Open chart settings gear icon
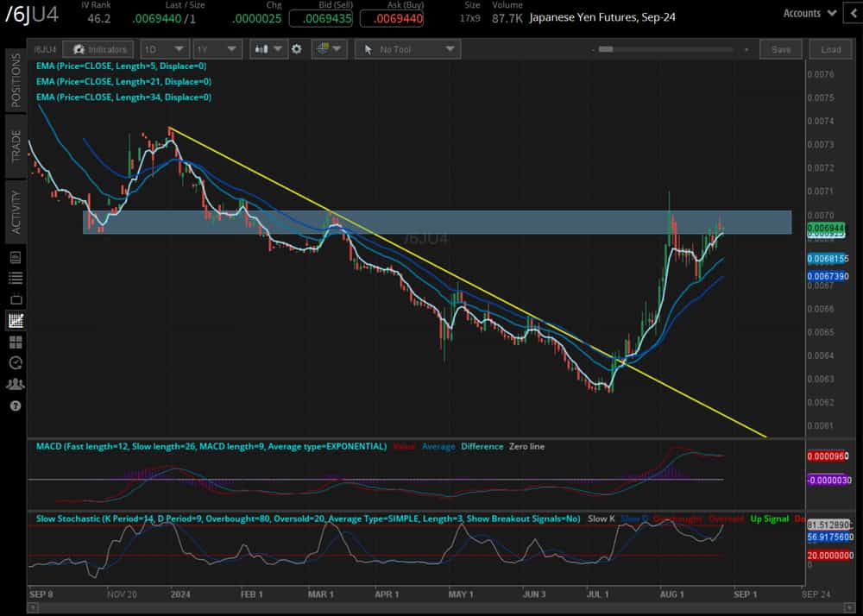Screen dimensions: 863x616 tap(297, 49)
